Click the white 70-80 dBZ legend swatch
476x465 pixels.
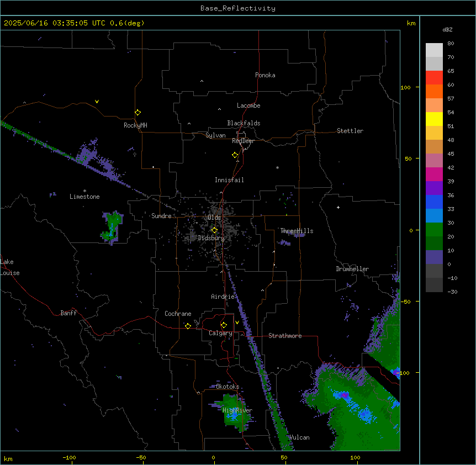click(434, 50)
